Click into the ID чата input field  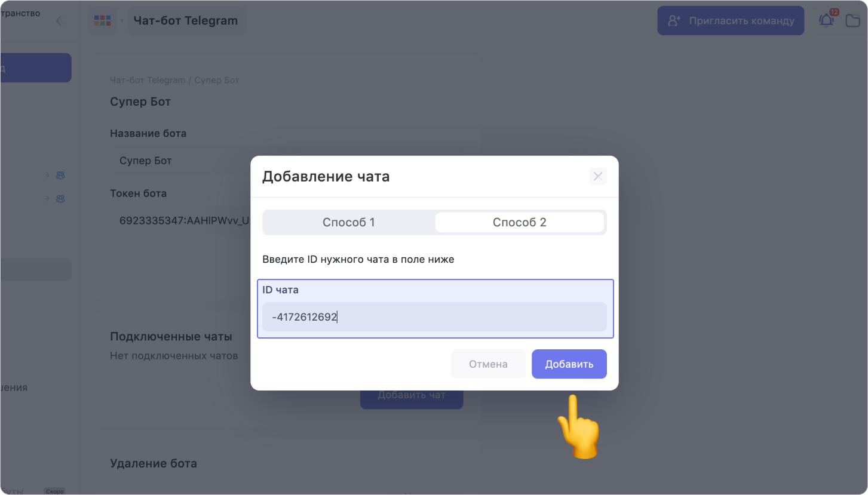(x=434, y=317)
